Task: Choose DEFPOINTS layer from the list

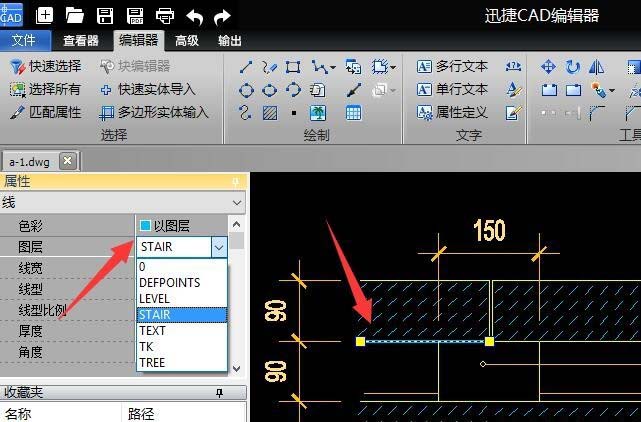Action: (x=182, y=283)
